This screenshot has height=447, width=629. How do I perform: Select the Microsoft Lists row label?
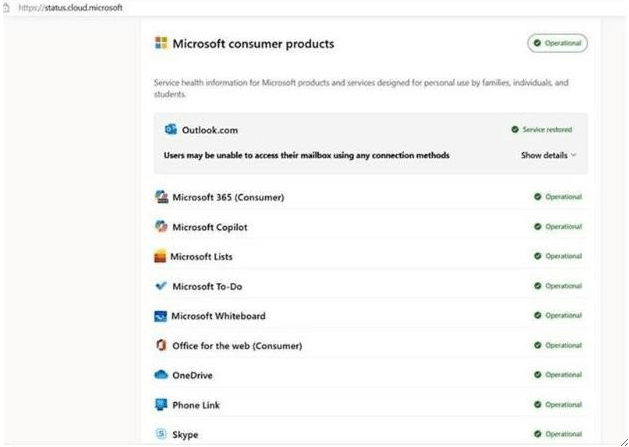pyautogui.click(x=201, y=256)
